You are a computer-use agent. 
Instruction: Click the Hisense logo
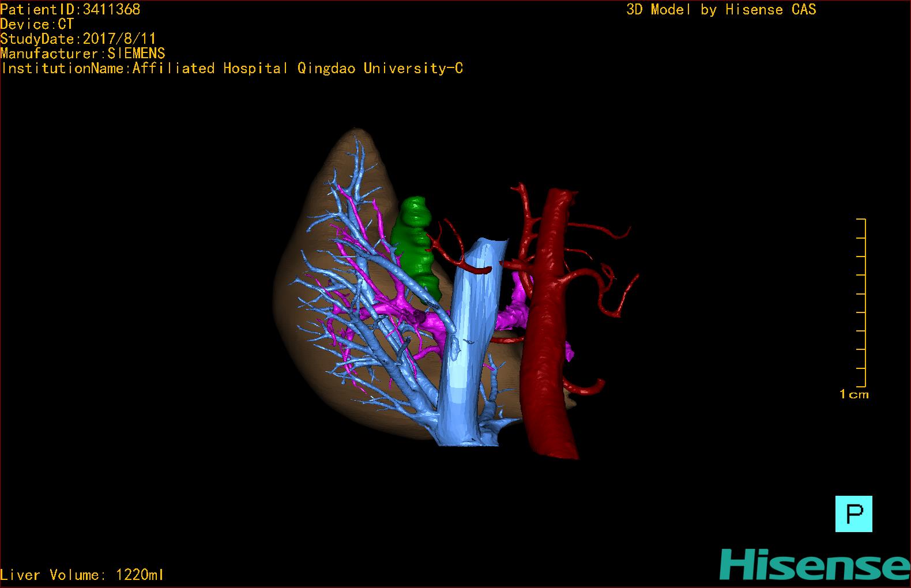[x=815, y=564]
